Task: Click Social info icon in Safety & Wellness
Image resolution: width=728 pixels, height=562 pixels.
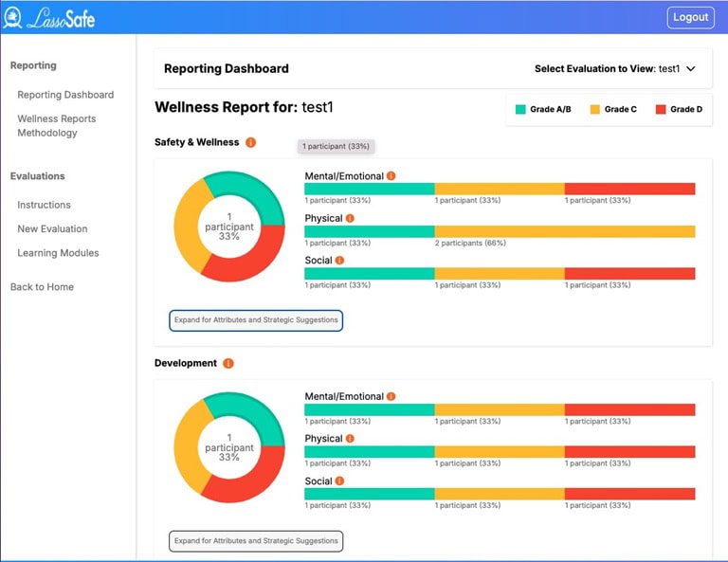Action: click(x=339, y=261)
